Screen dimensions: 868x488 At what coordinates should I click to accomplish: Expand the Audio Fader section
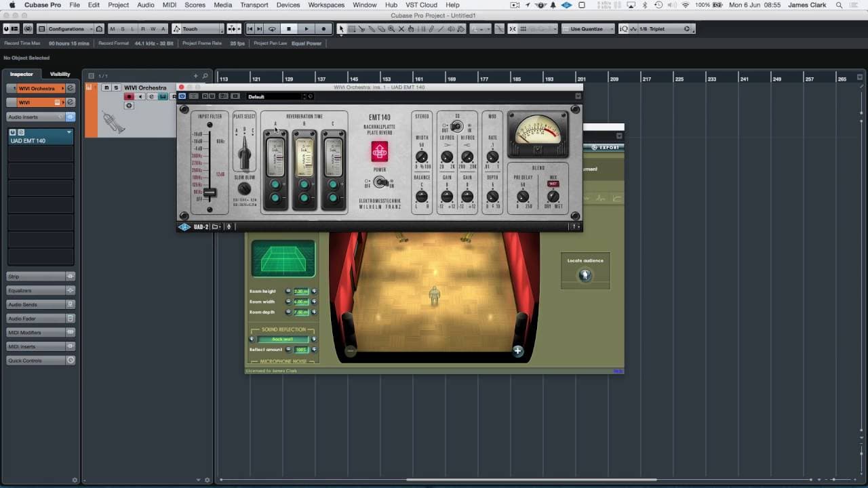(x=41, y=319)
